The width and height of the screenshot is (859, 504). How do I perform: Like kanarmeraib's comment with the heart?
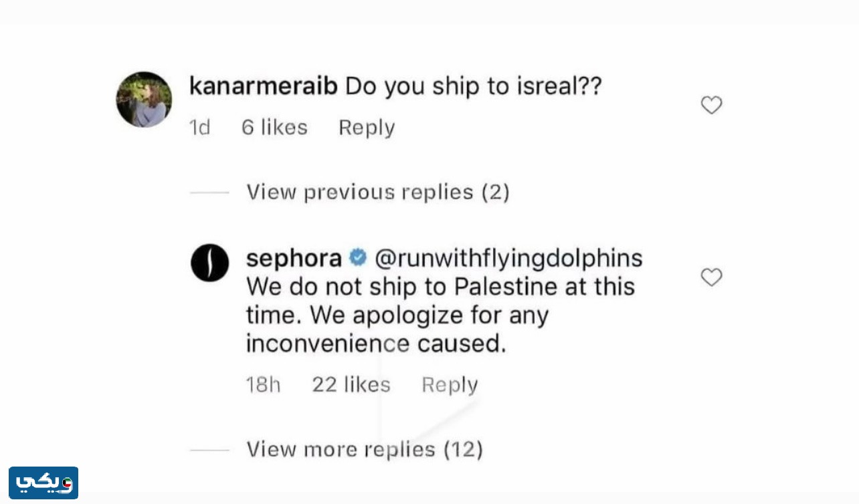point(711,105)
